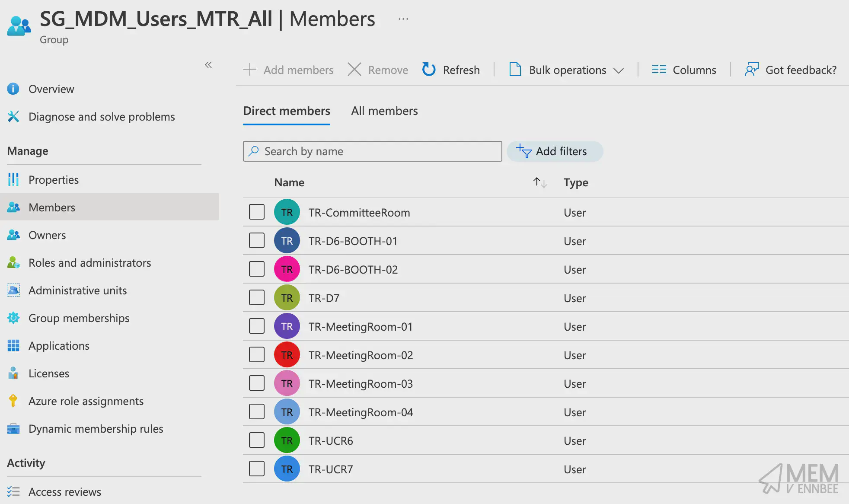Click the Overview info icon
The width and height of the screenshot is (849, 504).
13,89
